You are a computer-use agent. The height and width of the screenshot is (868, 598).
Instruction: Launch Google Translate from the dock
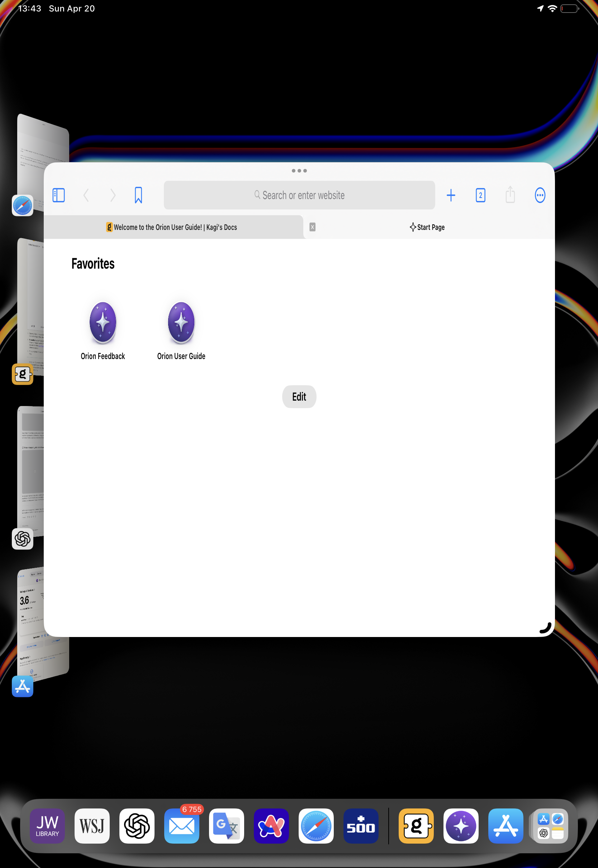point(226,826)
